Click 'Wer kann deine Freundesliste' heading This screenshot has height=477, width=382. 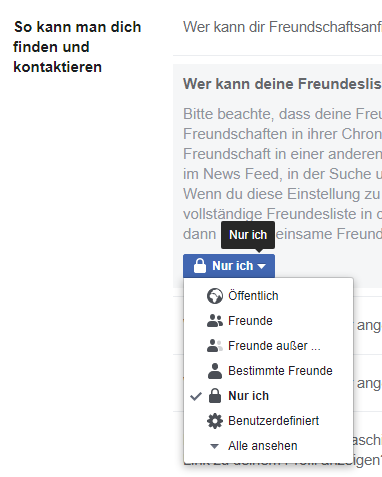[x=282, y=84]
